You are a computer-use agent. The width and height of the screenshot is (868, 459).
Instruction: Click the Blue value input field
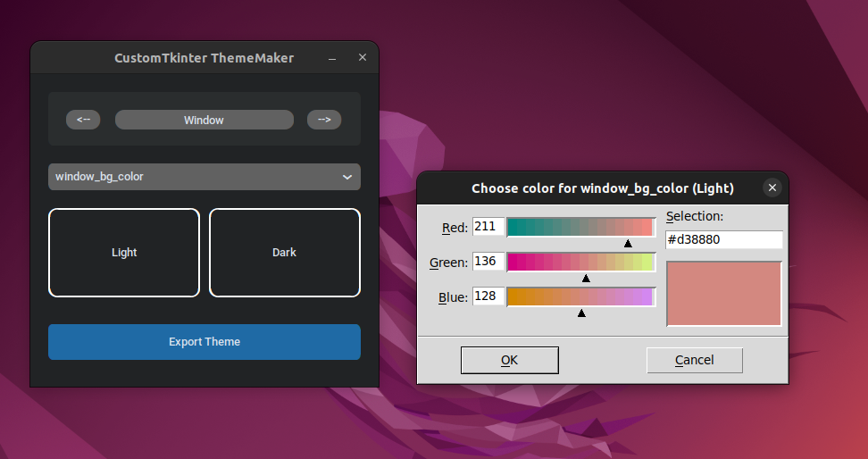[x=488, y=296]
